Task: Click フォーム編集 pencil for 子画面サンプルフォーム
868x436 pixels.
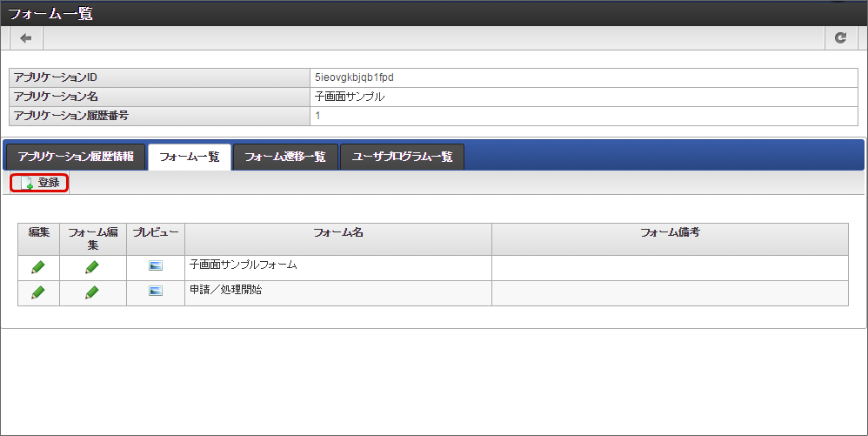Action: click(x=92, y=267)
